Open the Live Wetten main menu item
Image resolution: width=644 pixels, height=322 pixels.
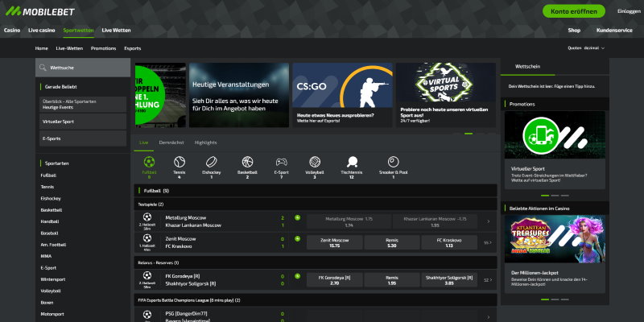tap(116, 31)
